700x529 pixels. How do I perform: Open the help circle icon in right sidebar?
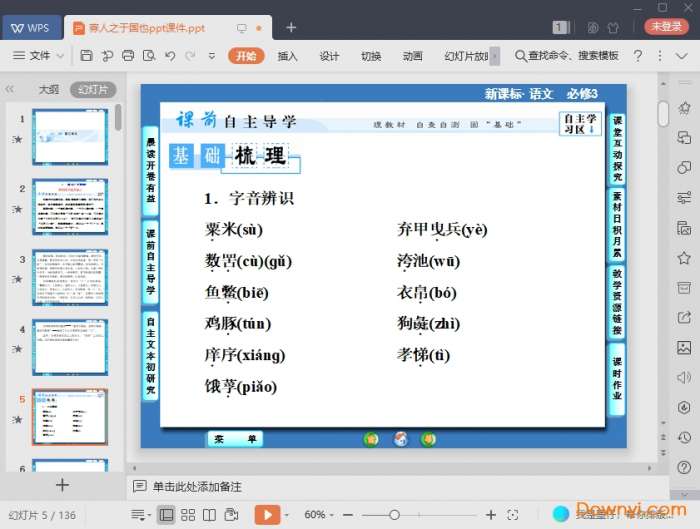684,467
